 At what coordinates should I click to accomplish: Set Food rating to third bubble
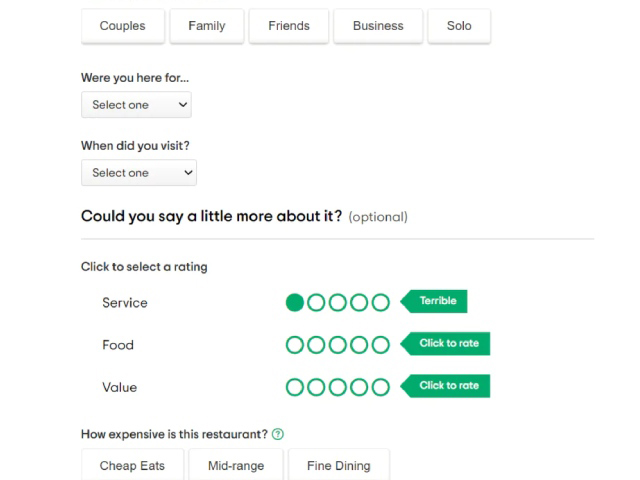[338, 345]
